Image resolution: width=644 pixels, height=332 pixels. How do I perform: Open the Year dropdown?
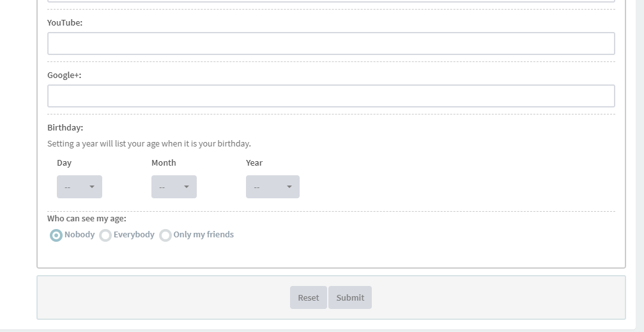pos(273,187)
